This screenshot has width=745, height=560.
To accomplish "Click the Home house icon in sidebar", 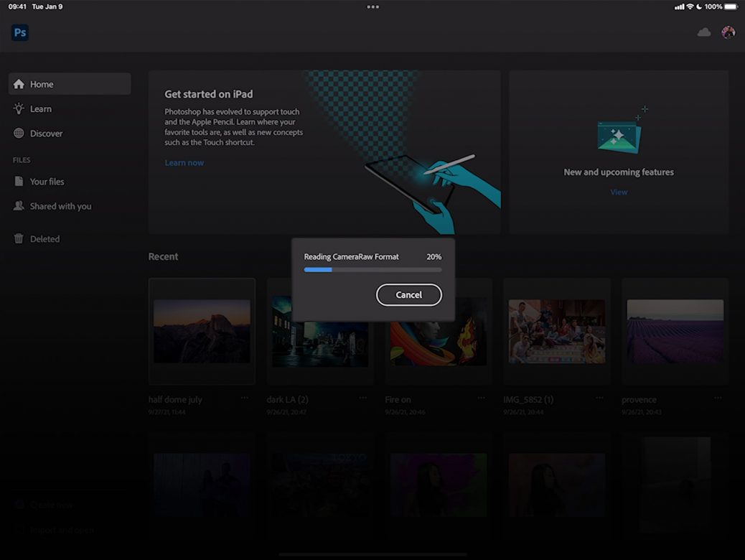I will click(19, 84).
